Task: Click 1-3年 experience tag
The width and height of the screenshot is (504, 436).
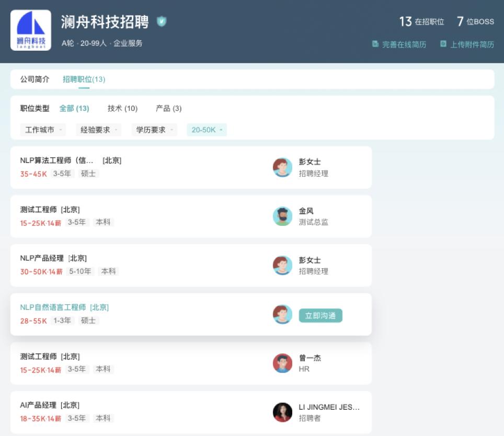Action: tap(62, 320)
